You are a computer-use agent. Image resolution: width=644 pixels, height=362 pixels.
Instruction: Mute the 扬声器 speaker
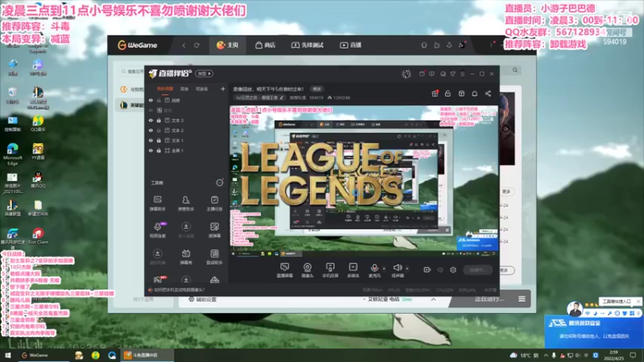point(397,270)
